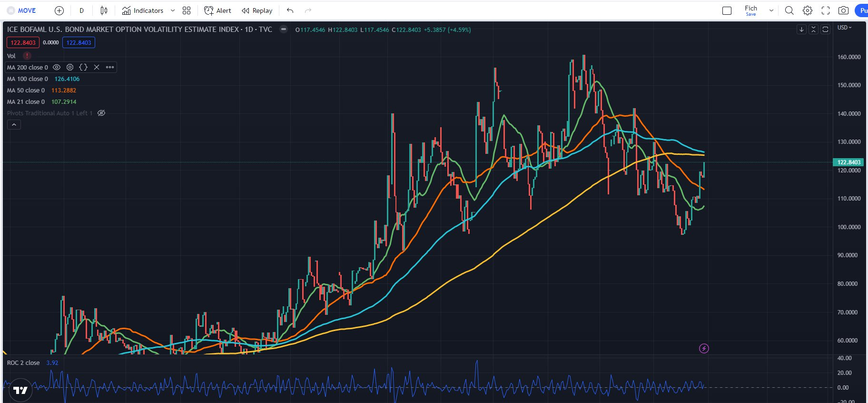Select the MA 100 close indicator legend

28,79
